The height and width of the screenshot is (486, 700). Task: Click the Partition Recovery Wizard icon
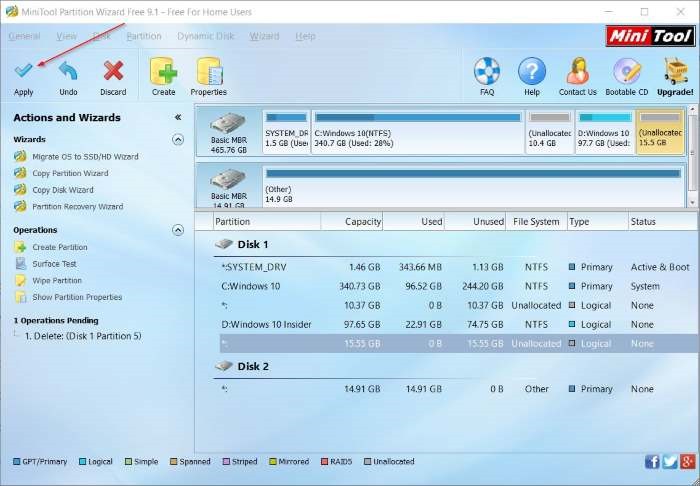pos(20,207)
